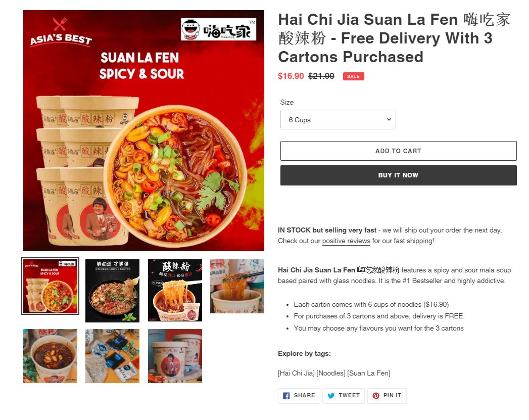Select the thumbnail of chopsticks lifting glass noodles
The width and height of the screenshot is (529, 420).
(x=237, y=286)
